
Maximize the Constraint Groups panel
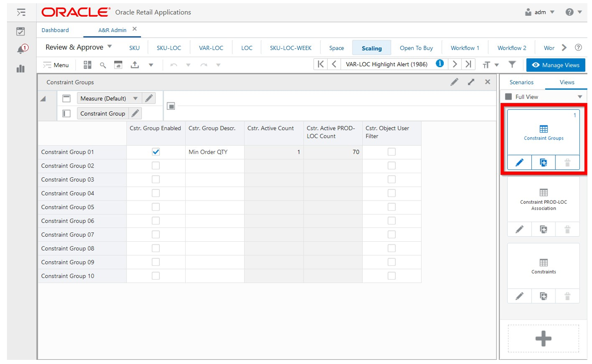coord(471,82)
